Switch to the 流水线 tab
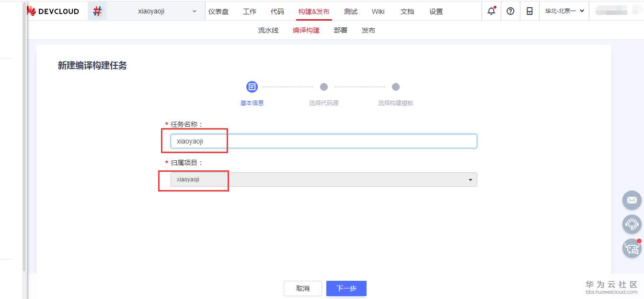 pyautogui.click(x=267, y=29)
